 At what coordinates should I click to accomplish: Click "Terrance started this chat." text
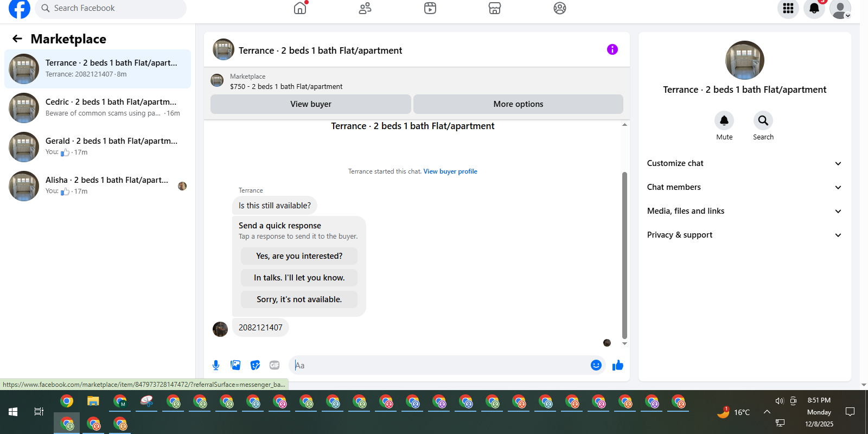point(385,171)
